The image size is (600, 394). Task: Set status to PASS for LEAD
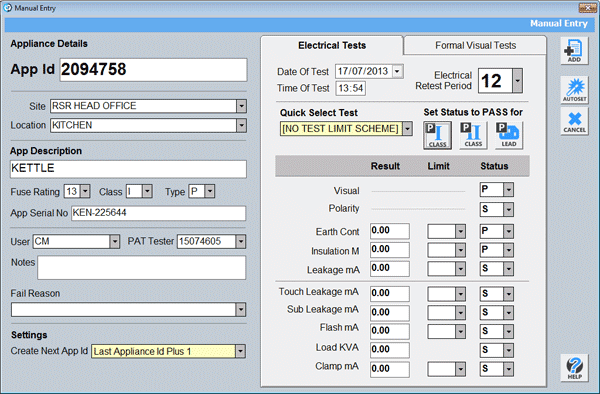pos(509,135)
